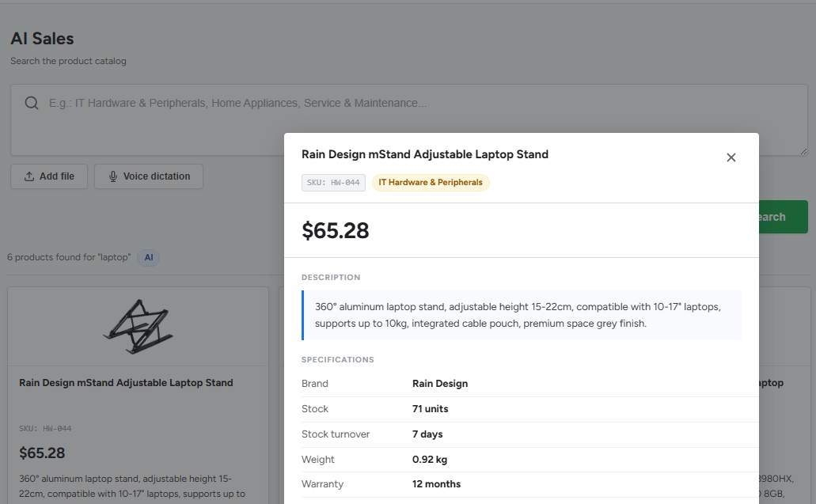Click the SPECIFICATIONS section heading
Screen dimensions: 816x504
pos(338,359)
